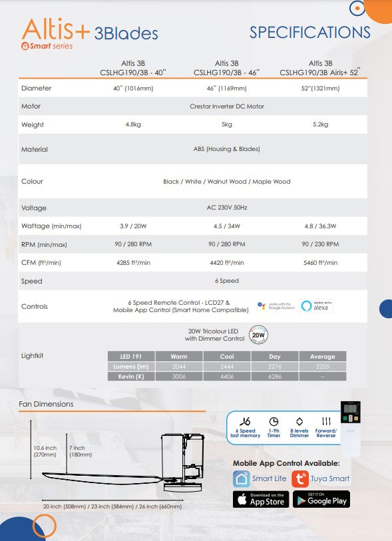The width and height of the screenshot is (392, 541).
Task: Select column header CSLHG190/3B Airis+ 52"
Action: (x=320, y=73)
